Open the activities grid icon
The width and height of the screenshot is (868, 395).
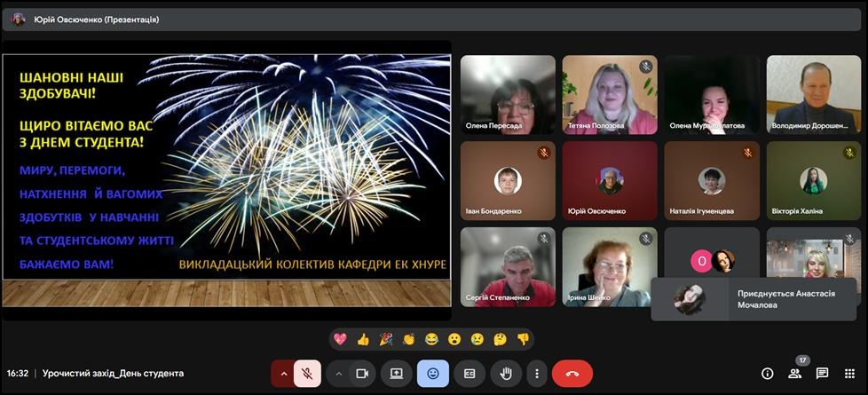tap(849, 374)
